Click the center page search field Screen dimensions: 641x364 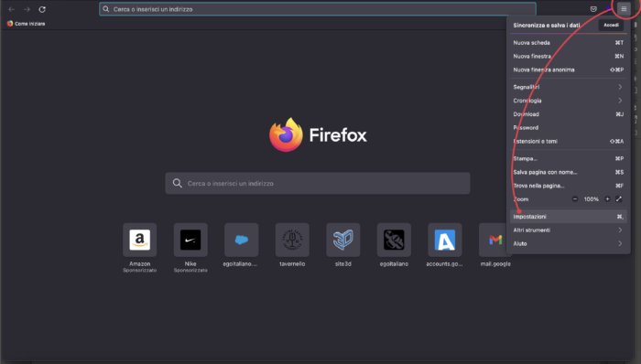click(318, 183)
